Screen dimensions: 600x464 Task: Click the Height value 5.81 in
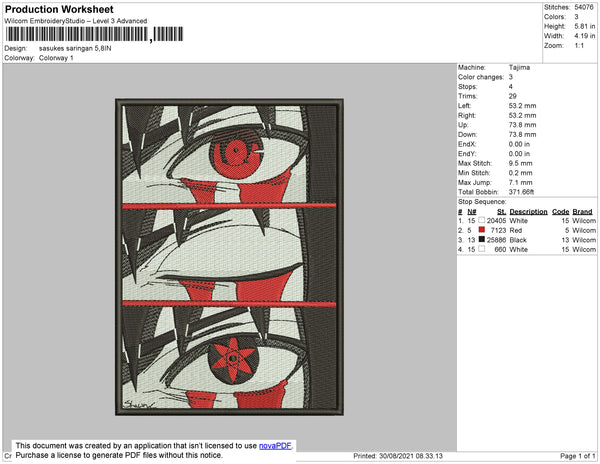click(x=585, y=26)
